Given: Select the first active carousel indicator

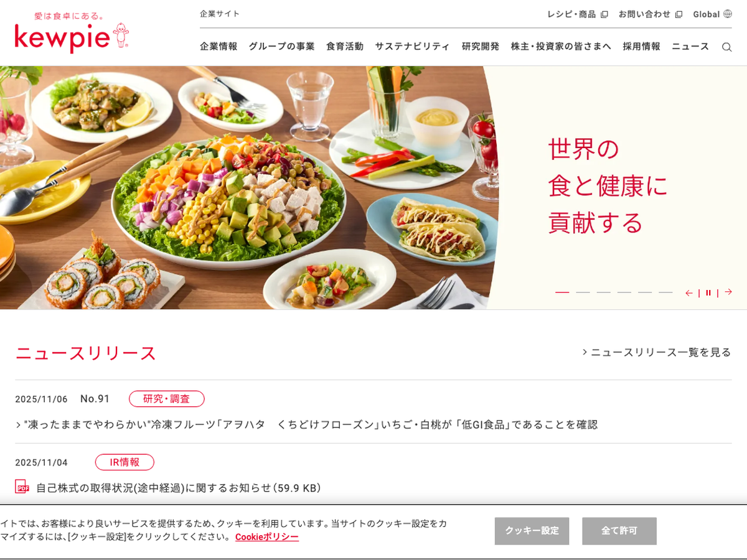Looking at the screenshot, I should click(x=562, y=292).
